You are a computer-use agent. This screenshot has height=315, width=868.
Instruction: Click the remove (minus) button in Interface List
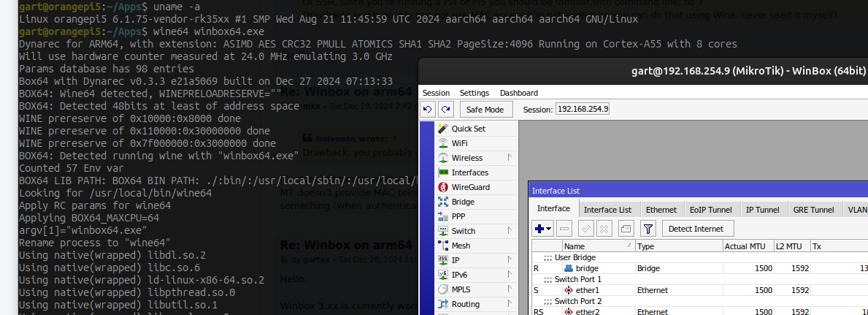pos(564,229)
